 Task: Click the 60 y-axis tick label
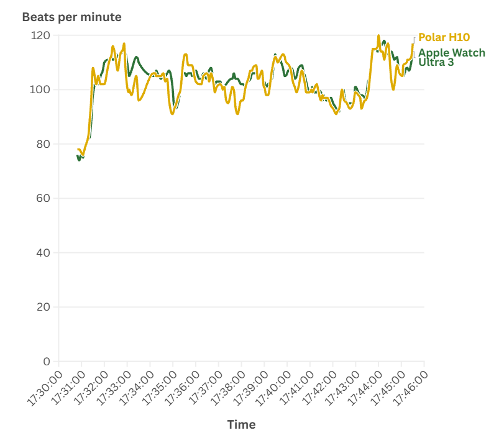(x=43, y=199)
